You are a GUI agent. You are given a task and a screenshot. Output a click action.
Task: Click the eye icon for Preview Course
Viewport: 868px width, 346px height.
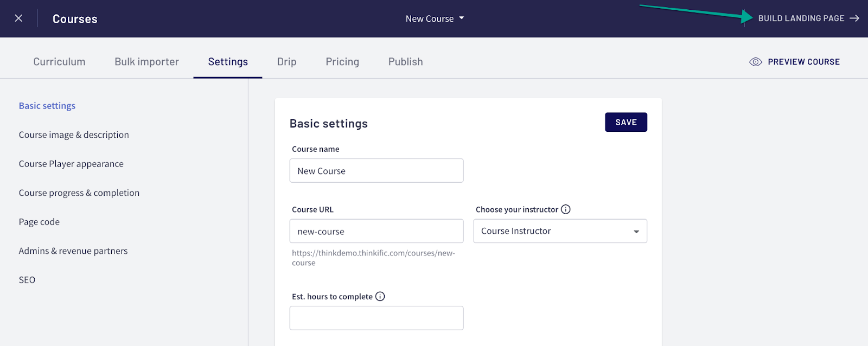(x=755, y=62)
